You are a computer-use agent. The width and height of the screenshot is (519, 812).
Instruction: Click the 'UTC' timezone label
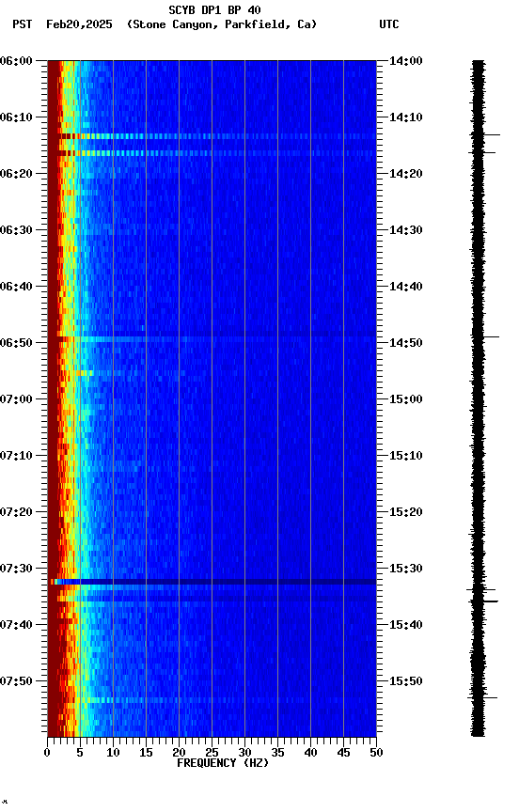pyautogui.click(x=389, y=24)
